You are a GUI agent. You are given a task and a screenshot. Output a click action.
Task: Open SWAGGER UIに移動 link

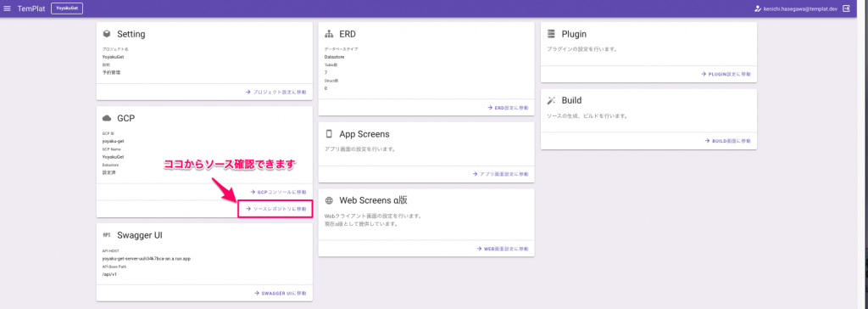click(x=280, y=293)
